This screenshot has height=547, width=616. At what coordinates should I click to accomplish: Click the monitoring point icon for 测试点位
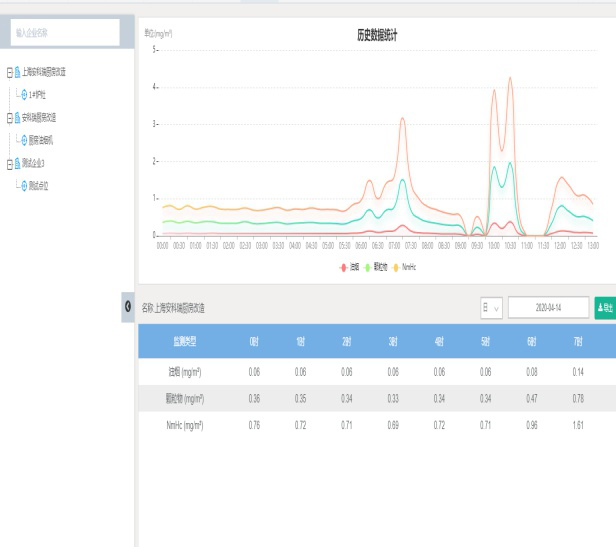pyautogui.click(x=25, y=186)
